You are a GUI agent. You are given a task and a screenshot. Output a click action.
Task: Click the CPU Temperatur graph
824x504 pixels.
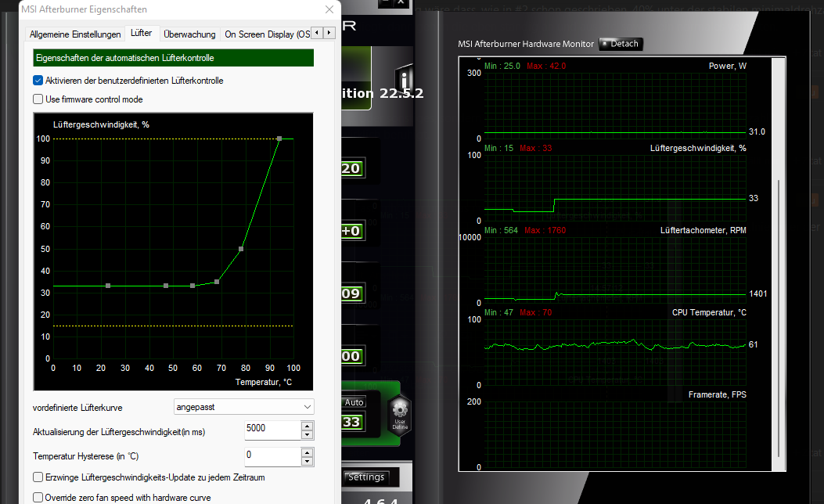[615, 352]
